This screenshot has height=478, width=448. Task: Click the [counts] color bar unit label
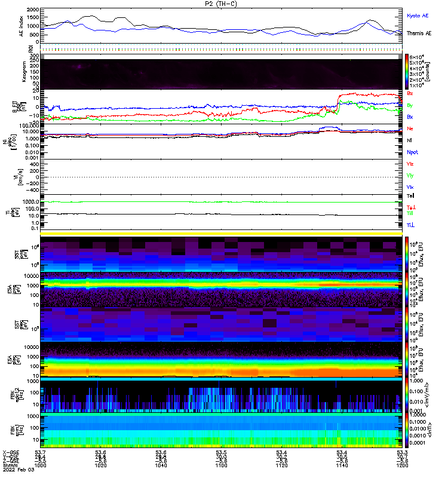tap(428, 72)
